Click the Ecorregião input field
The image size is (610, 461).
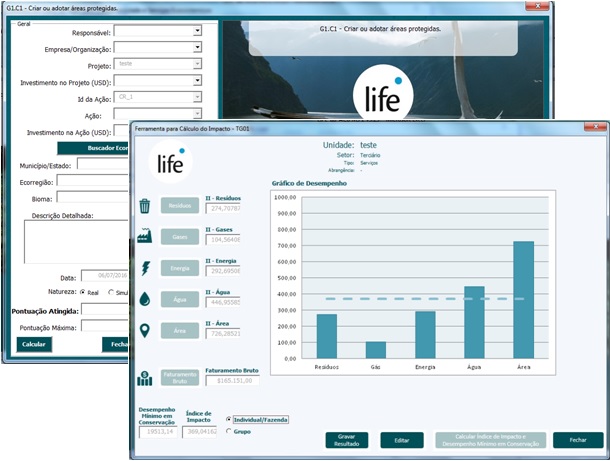[93, 181]
